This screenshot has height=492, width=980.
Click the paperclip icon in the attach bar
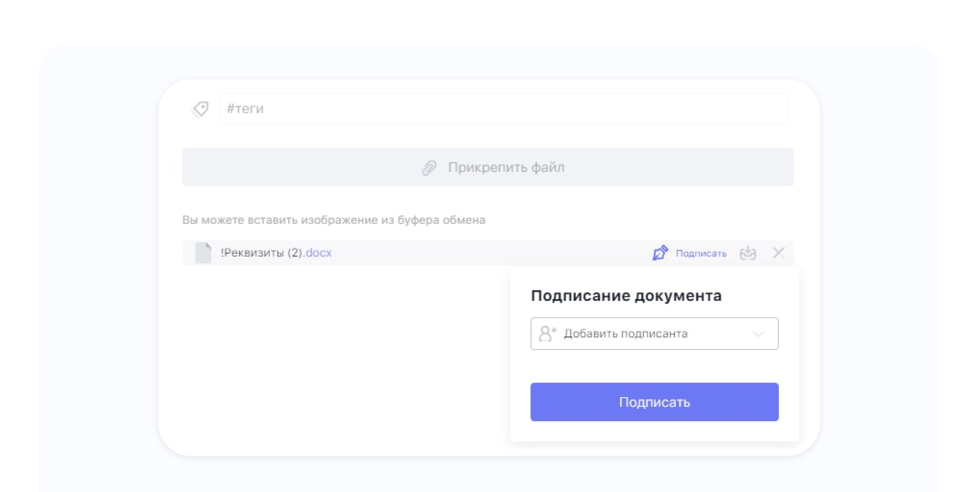(429, 168)
